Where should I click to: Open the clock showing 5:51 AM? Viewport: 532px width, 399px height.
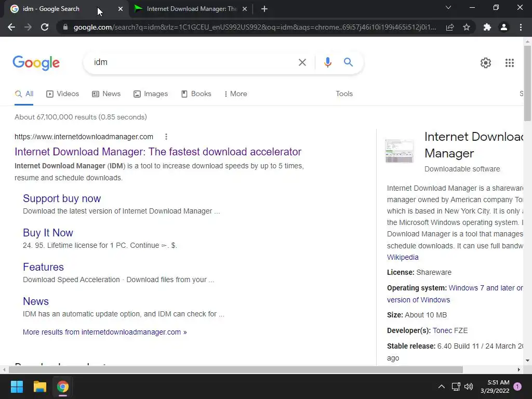[x=495, y=387]
